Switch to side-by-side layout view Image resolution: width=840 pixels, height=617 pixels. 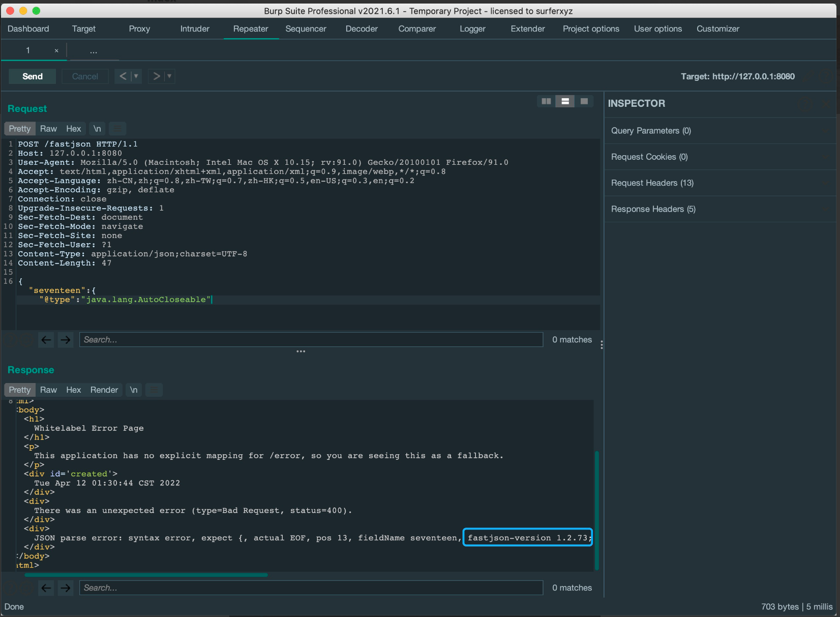[x=546, y=101]
